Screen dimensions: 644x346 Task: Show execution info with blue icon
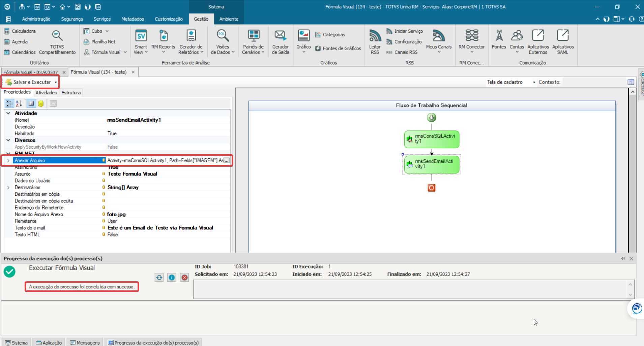[x=172, y=277]
